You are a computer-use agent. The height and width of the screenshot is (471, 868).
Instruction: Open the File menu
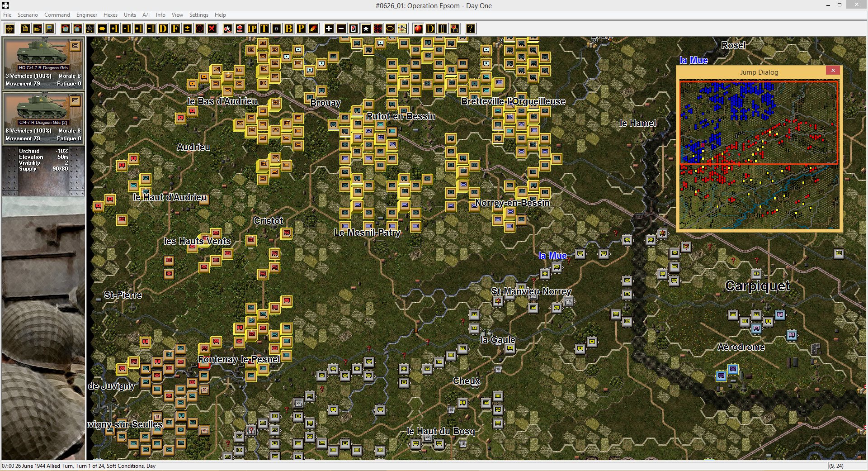coord(7,15)
